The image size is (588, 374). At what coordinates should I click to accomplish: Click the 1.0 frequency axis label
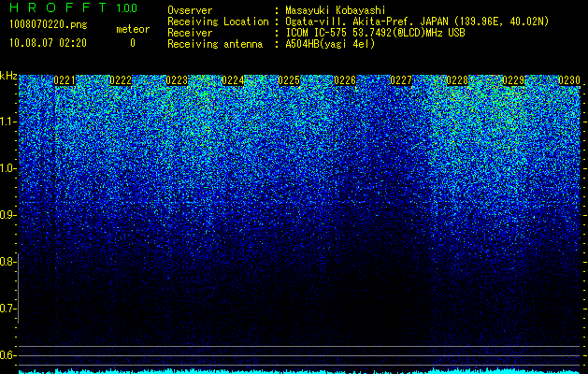tap(7, 168)
